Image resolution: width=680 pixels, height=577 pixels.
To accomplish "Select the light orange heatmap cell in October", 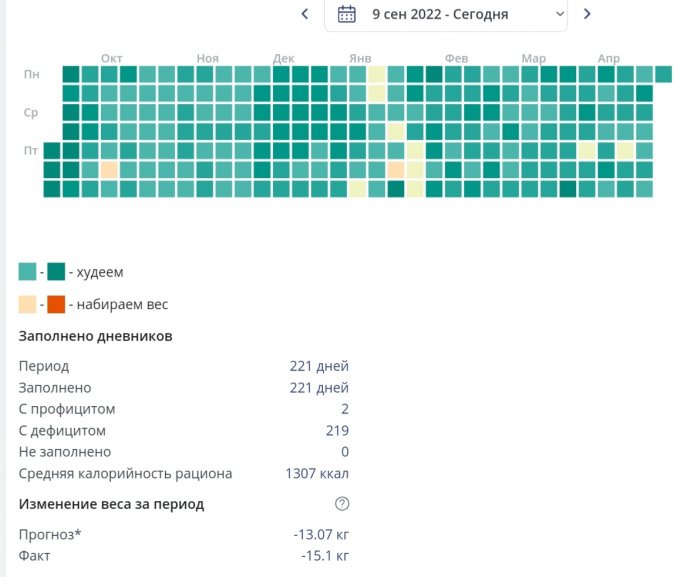I will pos(109,170).
